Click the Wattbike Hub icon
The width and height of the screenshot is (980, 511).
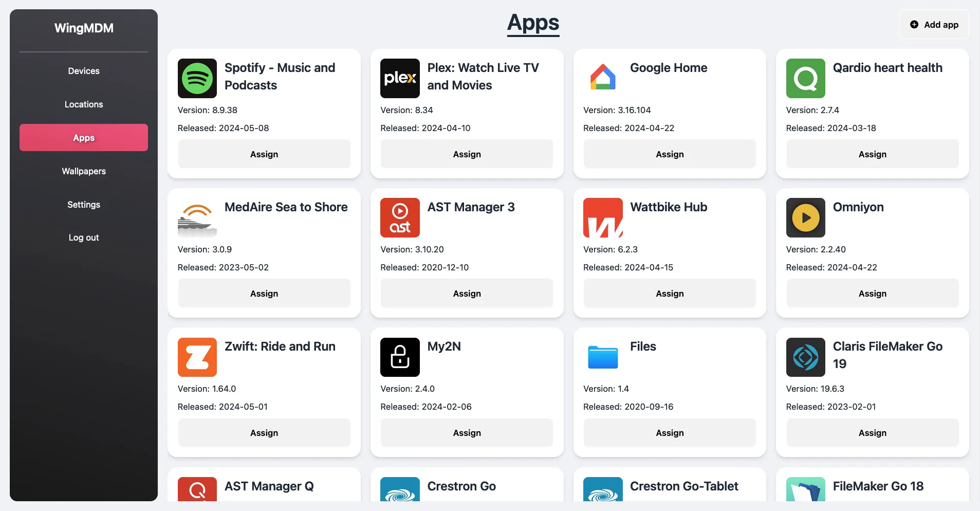coord(602,217)
